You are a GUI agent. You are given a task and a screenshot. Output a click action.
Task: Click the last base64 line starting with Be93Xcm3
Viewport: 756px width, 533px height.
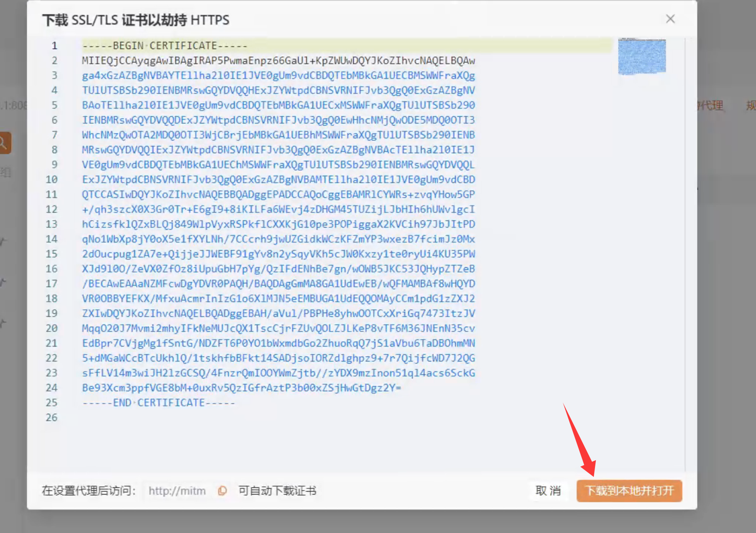pos(241,388)
